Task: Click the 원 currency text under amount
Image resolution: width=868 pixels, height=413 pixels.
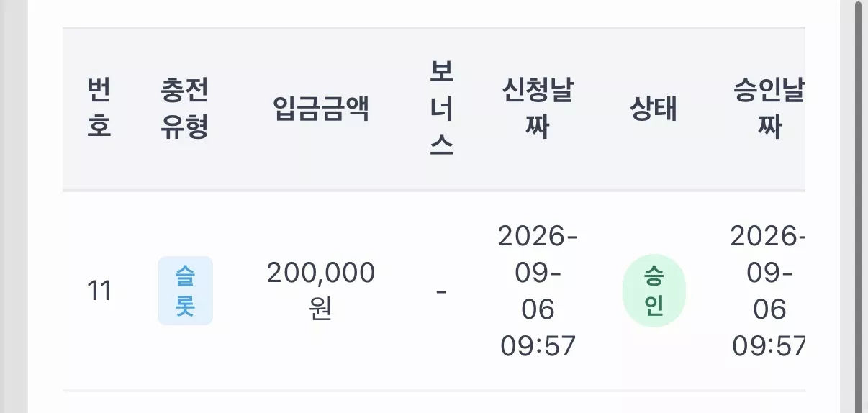Action: point(321,310)
